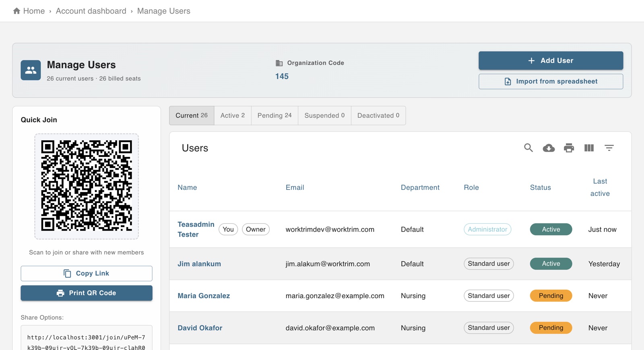Click David Okafor's Standard user badge
This screenshot has width=644, height=350.
pos(489,328)
